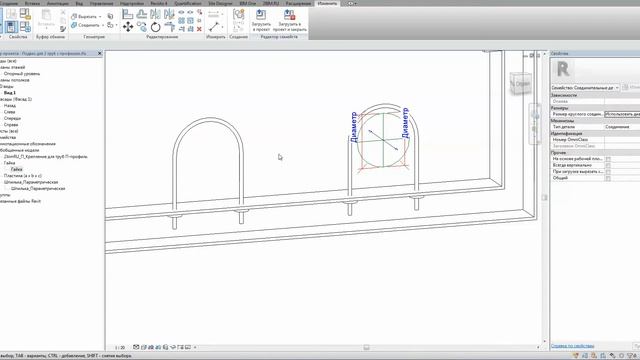The image size is (640, 360).
Task: Click the aligned dimension icon above Измерить
Action: (x=213, y=14)
